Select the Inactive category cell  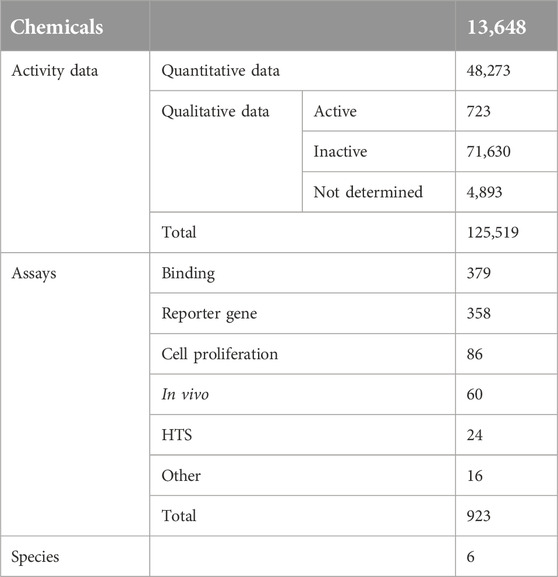pos(379,151)
